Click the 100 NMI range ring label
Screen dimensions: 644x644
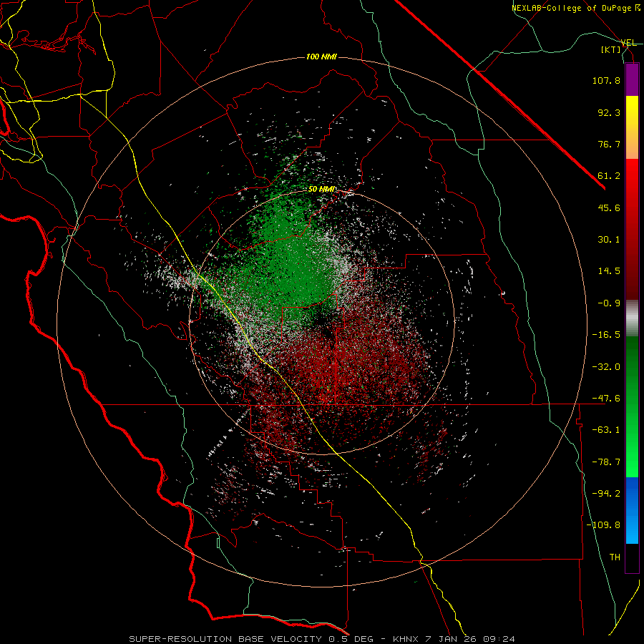321,57
